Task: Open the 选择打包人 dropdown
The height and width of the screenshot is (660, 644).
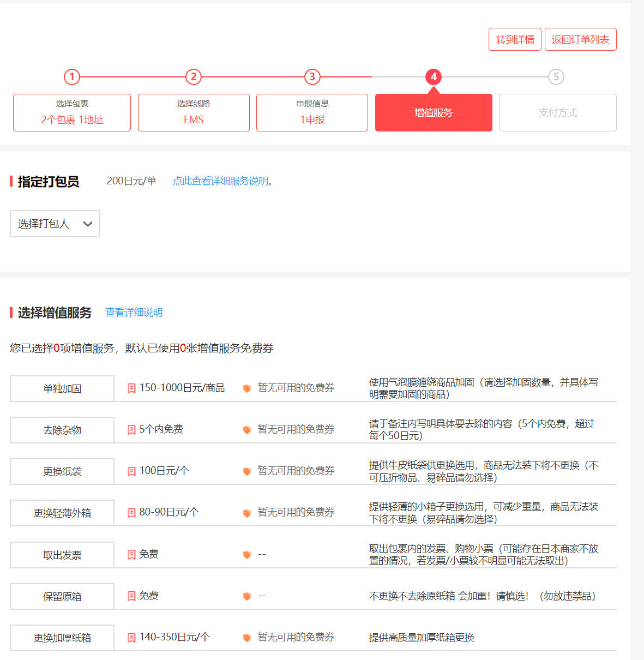Action: [x=55, y=224]
